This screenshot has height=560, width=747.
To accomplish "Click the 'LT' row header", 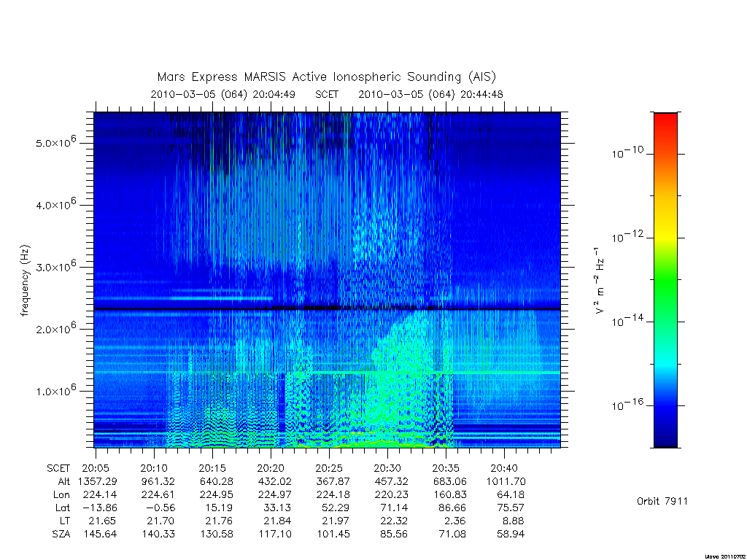I will [x=65, y=521].
